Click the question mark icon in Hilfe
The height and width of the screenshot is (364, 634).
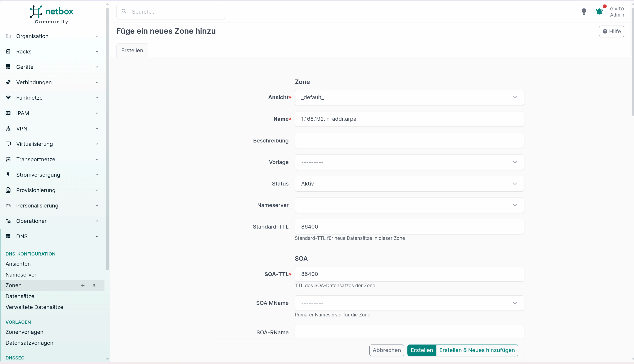pyautogui.click(x=605, y=31)
